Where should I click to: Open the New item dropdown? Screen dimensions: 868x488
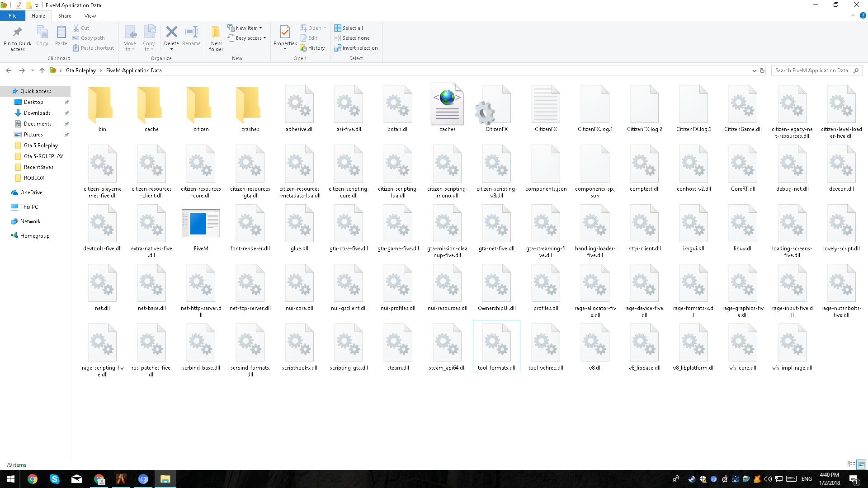(245, 28)
